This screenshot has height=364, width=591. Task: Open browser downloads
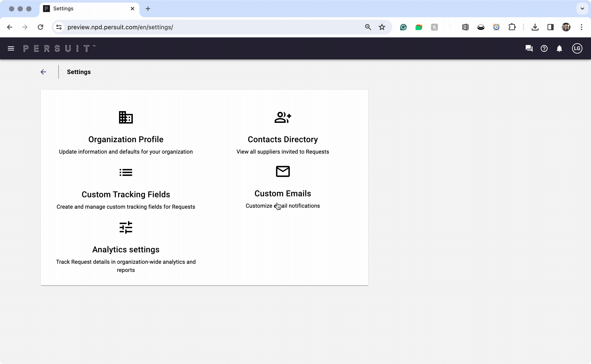535,27
